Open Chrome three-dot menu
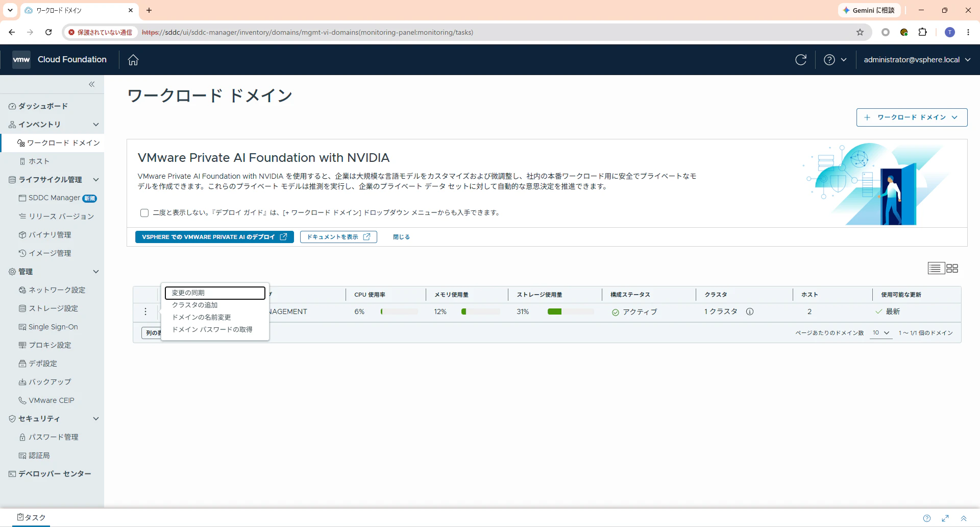Viewport: 980px width, 527px height. click(x=968, y=32)
